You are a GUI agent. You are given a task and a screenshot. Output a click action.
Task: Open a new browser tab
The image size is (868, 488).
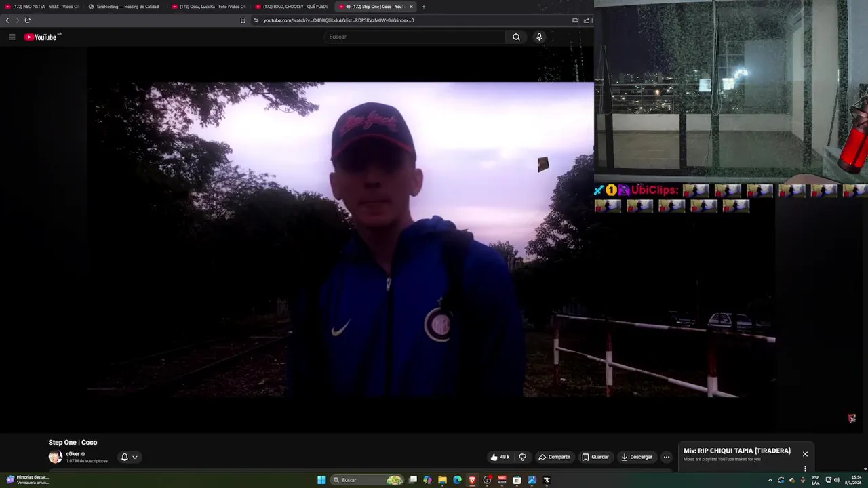(424, 7)
